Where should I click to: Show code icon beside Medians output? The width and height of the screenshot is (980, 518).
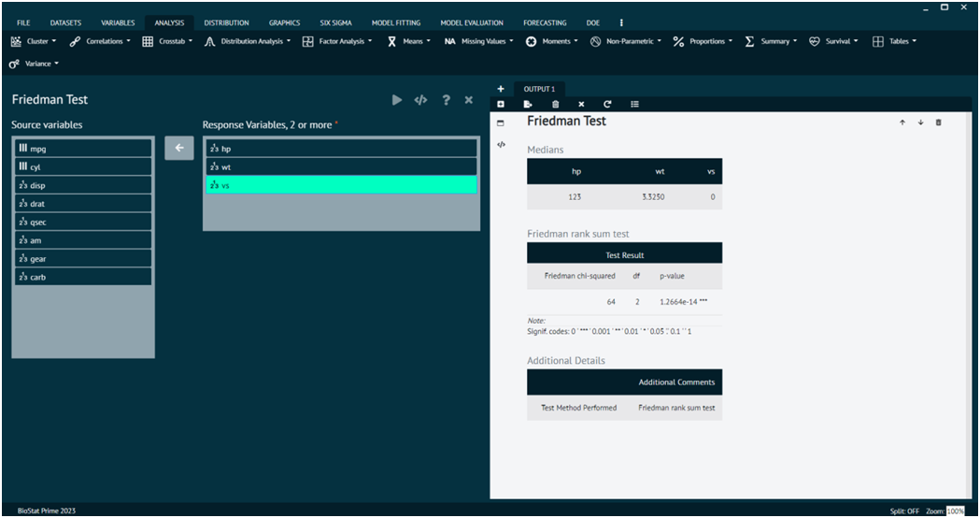click(x=501, y=145)
